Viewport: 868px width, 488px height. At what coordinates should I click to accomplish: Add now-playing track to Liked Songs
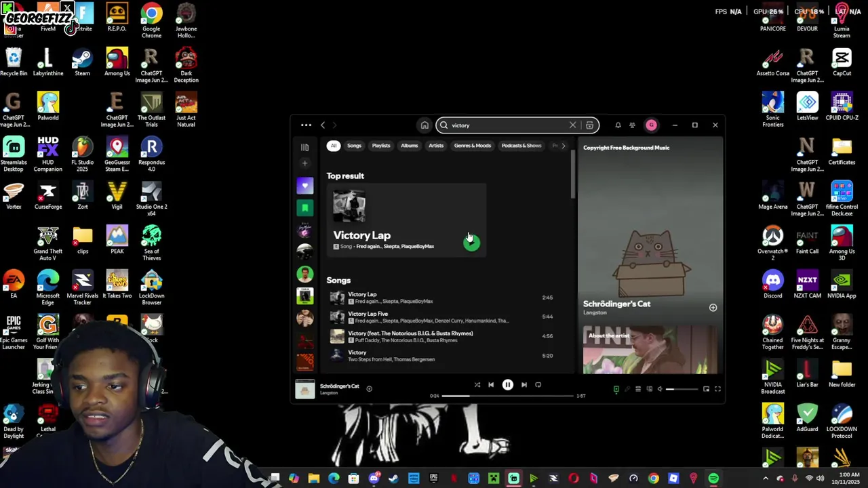point(369,389)
